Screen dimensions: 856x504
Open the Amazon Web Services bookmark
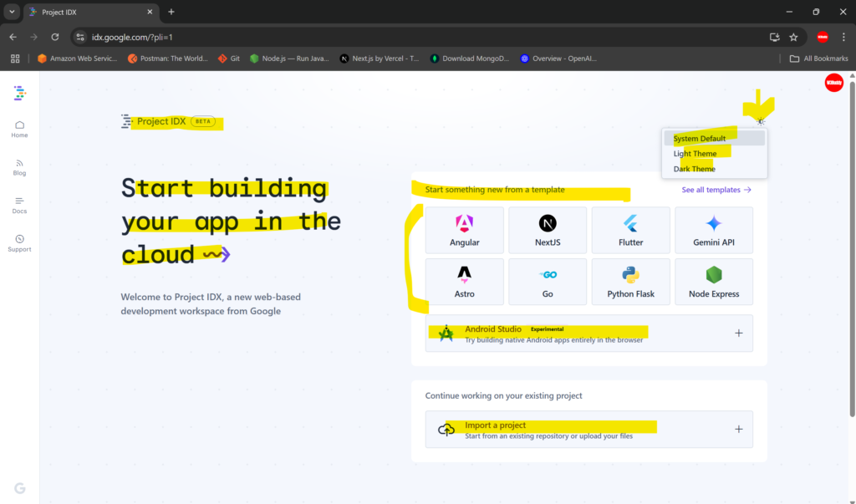(x=77, y=59)
